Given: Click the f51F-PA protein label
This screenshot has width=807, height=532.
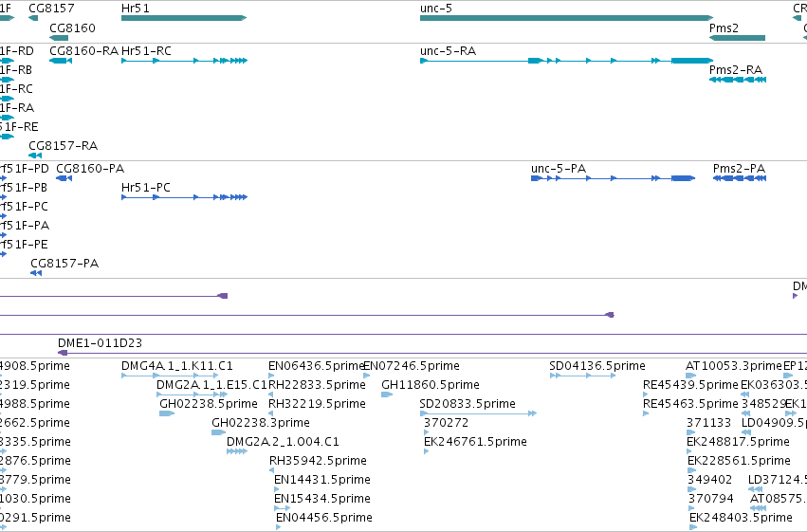Looking at the screenshot, I should tap(25, 226).
